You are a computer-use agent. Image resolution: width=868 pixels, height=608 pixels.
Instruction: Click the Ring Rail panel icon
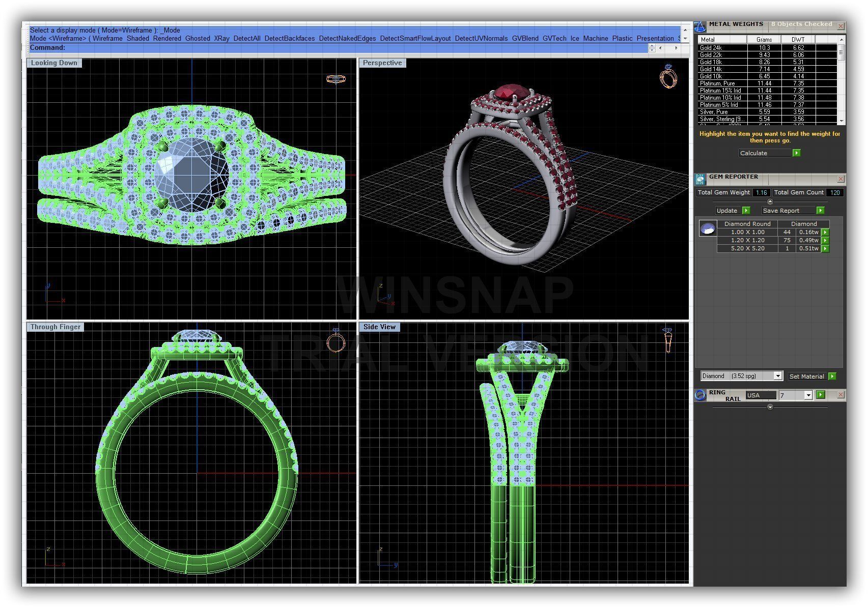point(701,395)
